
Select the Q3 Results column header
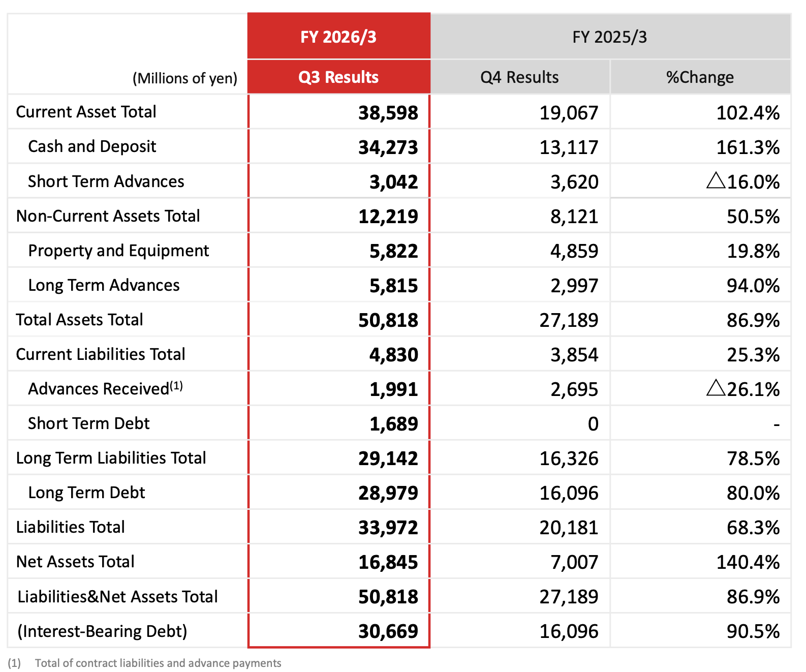pos(338,77)
